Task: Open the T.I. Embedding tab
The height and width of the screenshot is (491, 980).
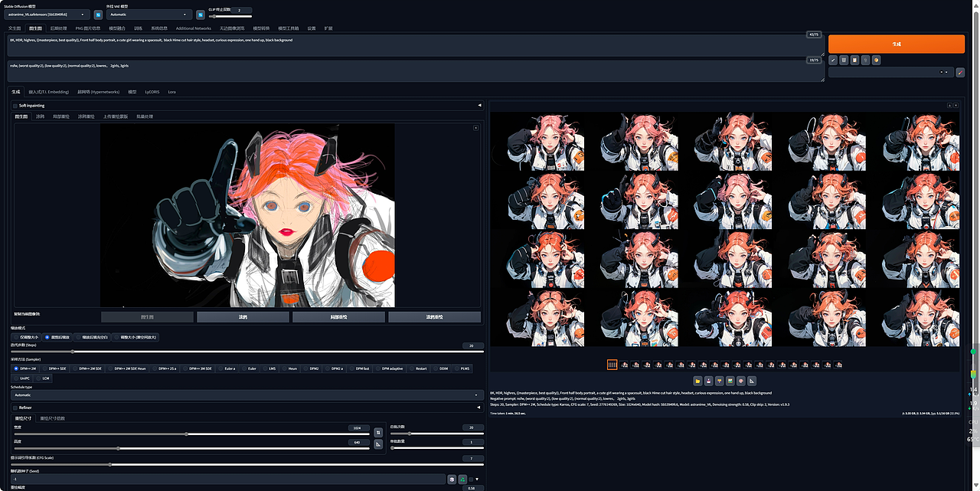Action: 49,91
